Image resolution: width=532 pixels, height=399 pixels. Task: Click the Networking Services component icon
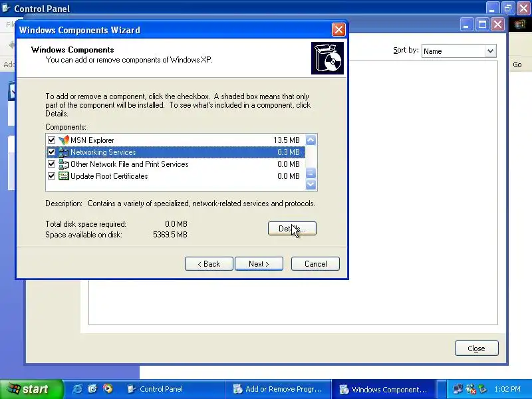[63, 152]
